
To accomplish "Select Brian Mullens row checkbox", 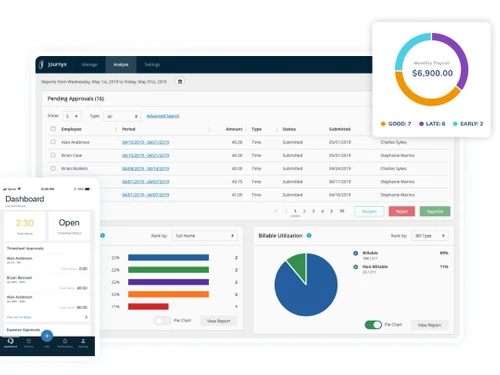I will pyautogui.click(x=53, y=168).
